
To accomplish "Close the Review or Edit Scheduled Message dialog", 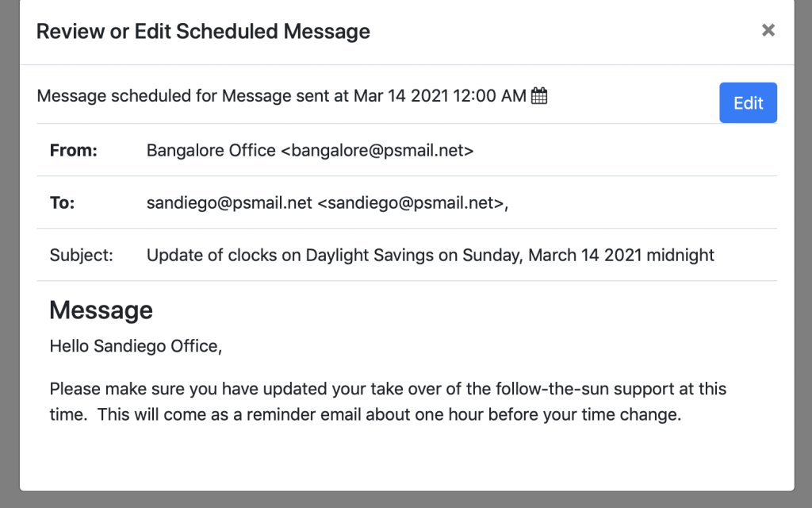I will (x=768, y=30).
